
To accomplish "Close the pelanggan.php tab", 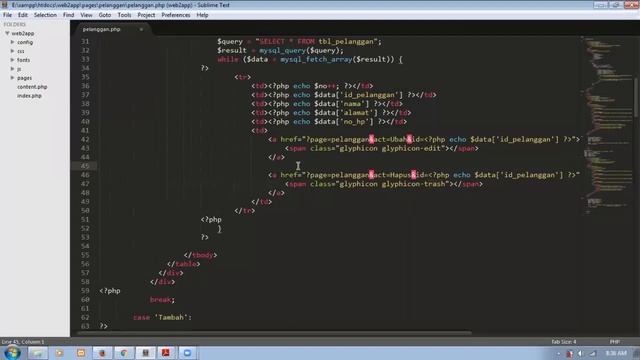I will coord(141,29).
